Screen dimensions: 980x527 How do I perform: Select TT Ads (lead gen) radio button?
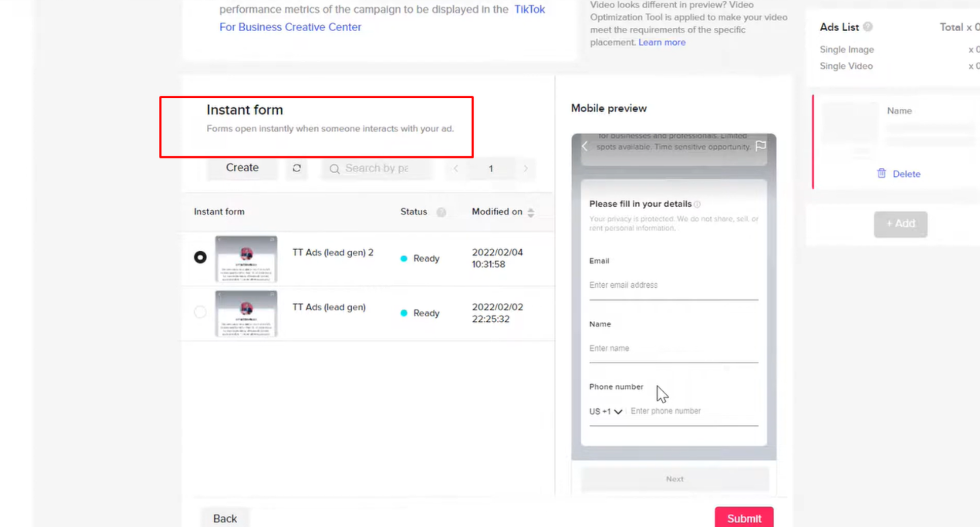[x=200, y=312]
